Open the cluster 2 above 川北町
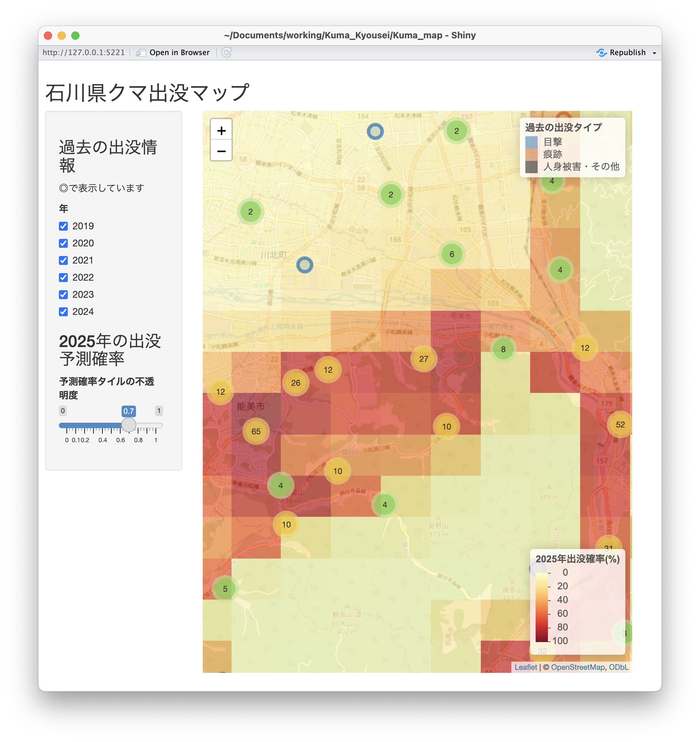 pos(250,212)
